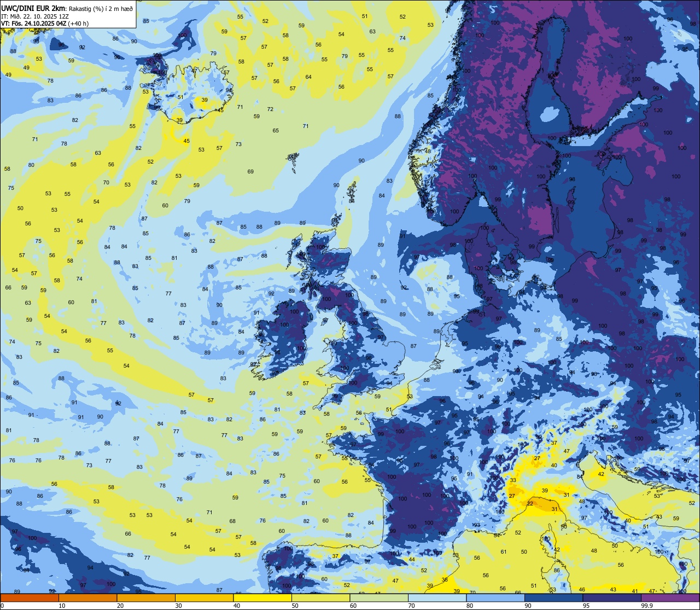This screenshot has height=610, width=700.
Task: Click the purple legend swatch above 99.9%
Action: click(670, 598)
